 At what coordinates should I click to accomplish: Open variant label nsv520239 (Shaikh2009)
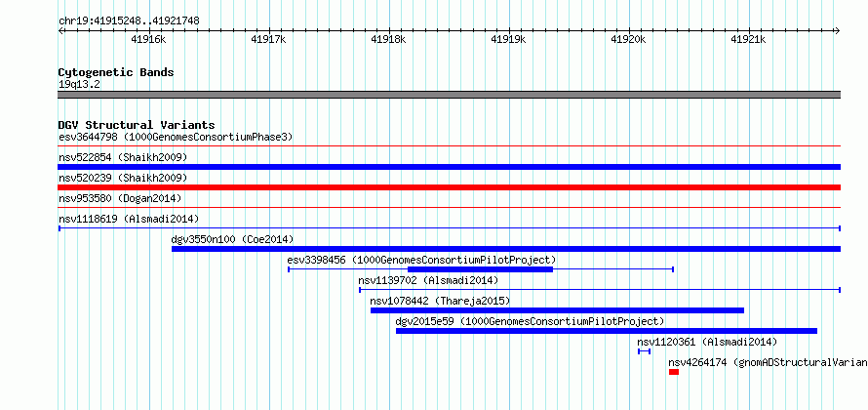coord(123,178)
